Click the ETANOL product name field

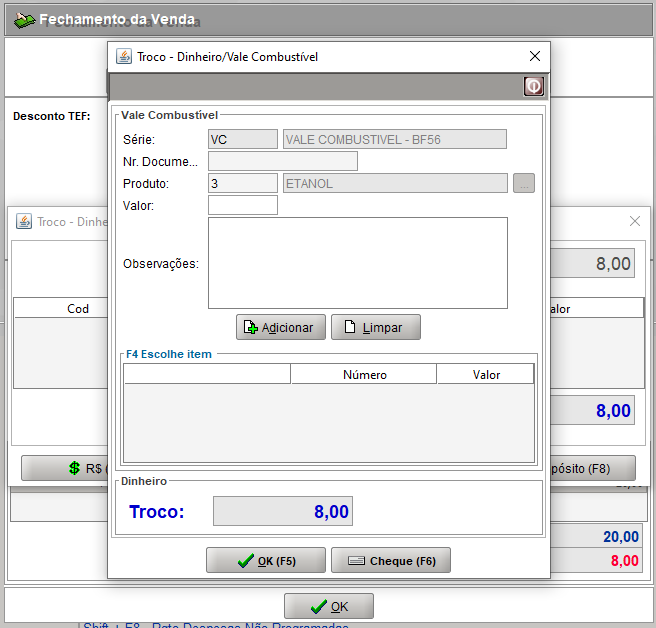395,183
